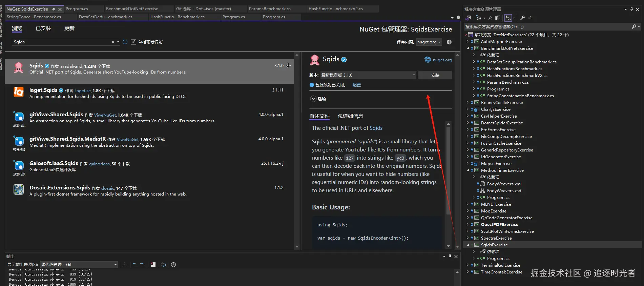Open the tab overflow dropdown arrow
Viewport: 644px width, 286px height.
[452, 18]
